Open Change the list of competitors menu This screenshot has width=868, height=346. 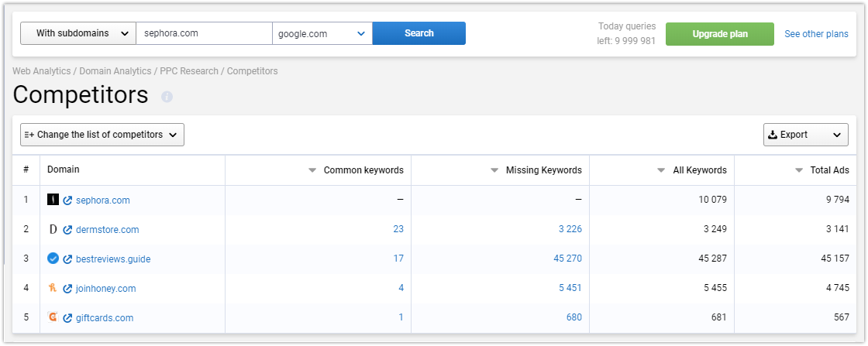click(x=102, y=135)
